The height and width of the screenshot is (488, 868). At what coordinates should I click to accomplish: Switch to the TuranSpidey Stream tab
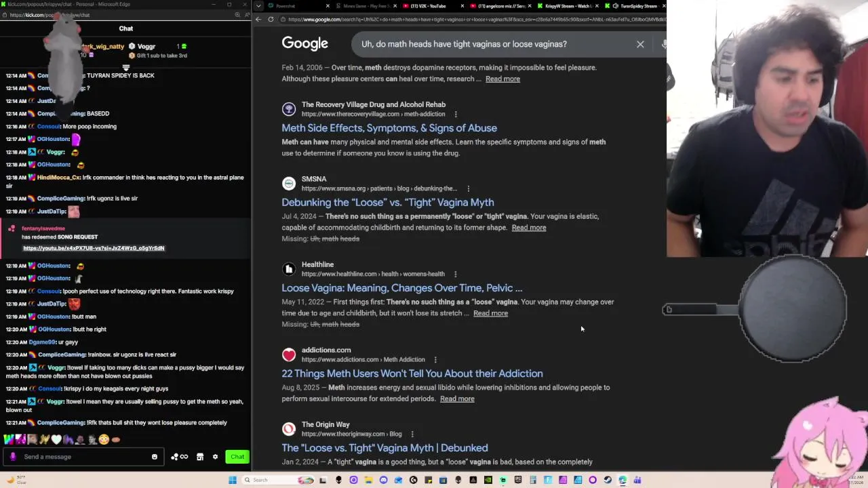pos(635,6)
